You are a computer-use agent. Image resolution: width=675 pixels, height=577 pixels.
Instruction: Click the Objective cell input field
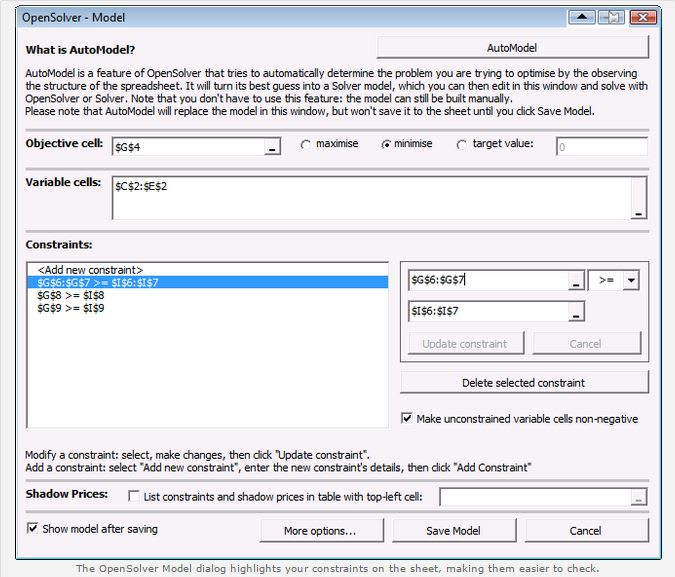click(x=189, y=146)
